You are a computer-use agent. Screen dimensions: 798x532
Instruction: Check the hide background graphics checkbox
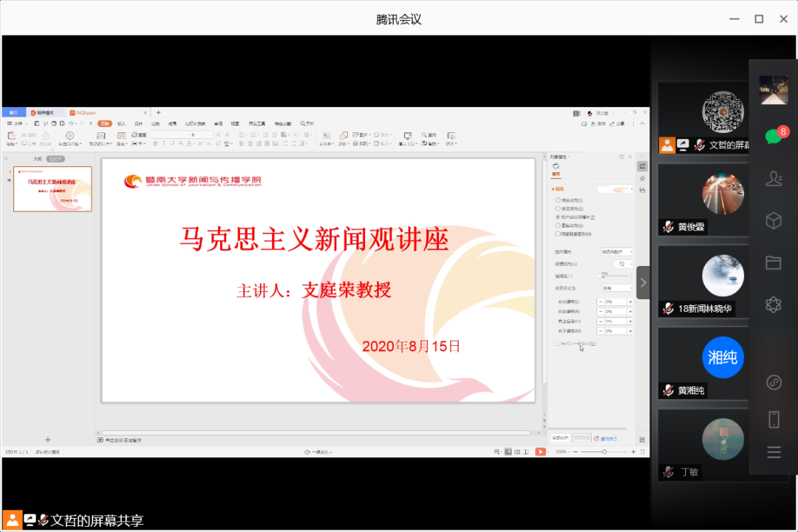558,233
